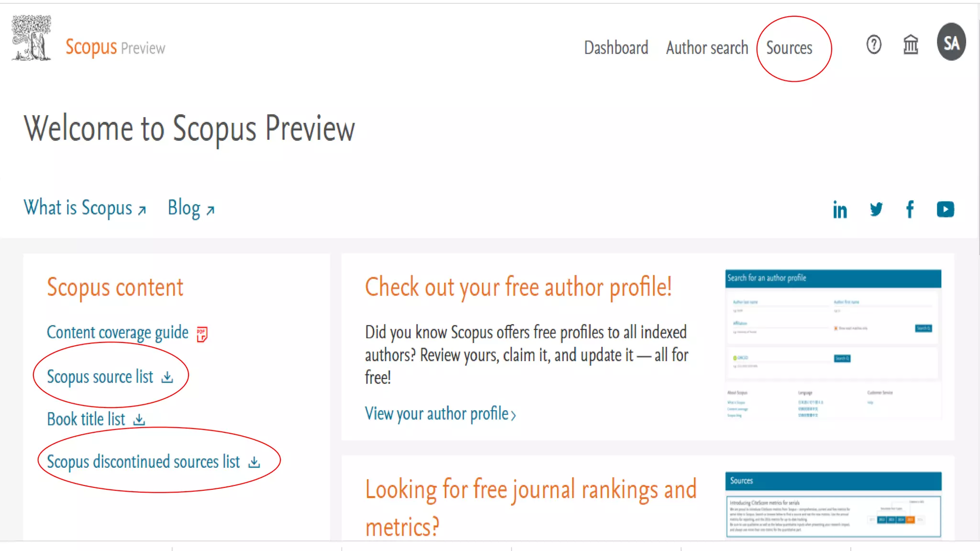Go to the Dashboard menu item

pyautogui.click(x=616, y=48)
